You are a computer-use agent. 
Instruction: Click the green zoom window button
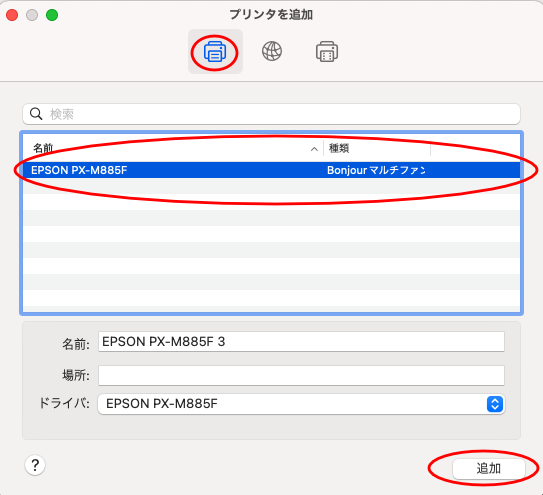52,15
